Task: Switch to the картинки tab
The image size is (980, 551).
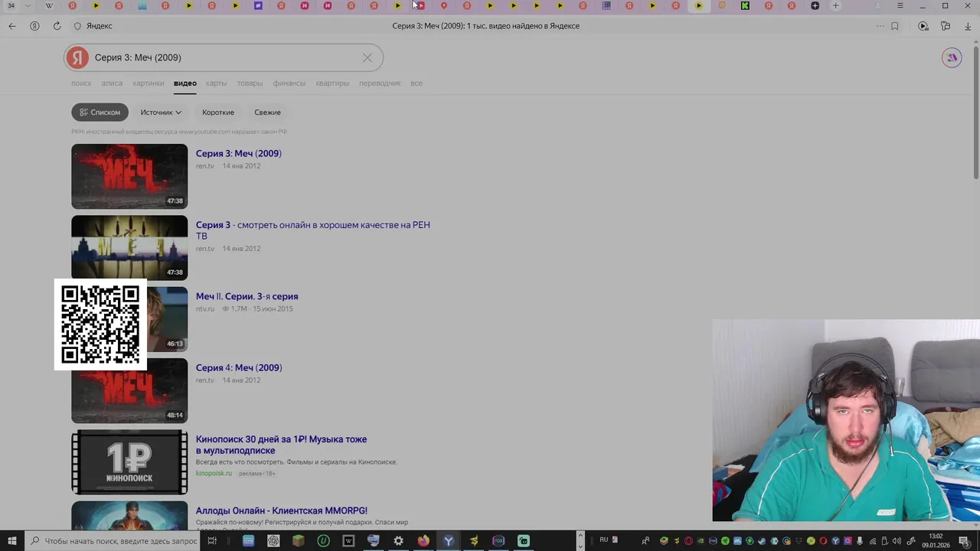Action: pyautogui.click(x=148, y=83)
